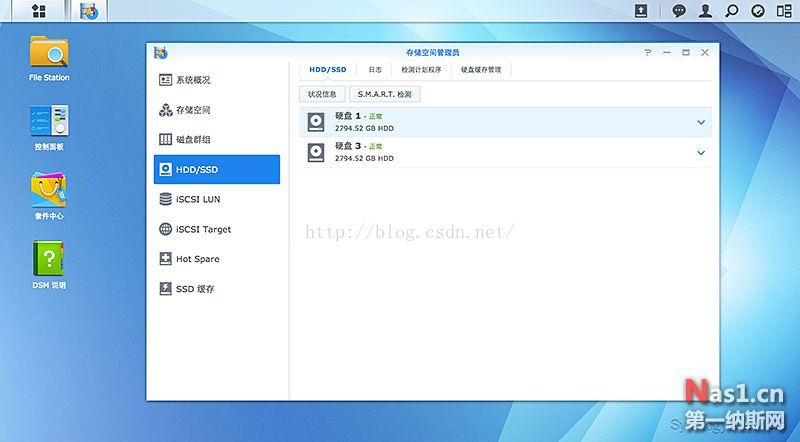
Task: Click the search magnifier icon in top bar
Action: 732,11
